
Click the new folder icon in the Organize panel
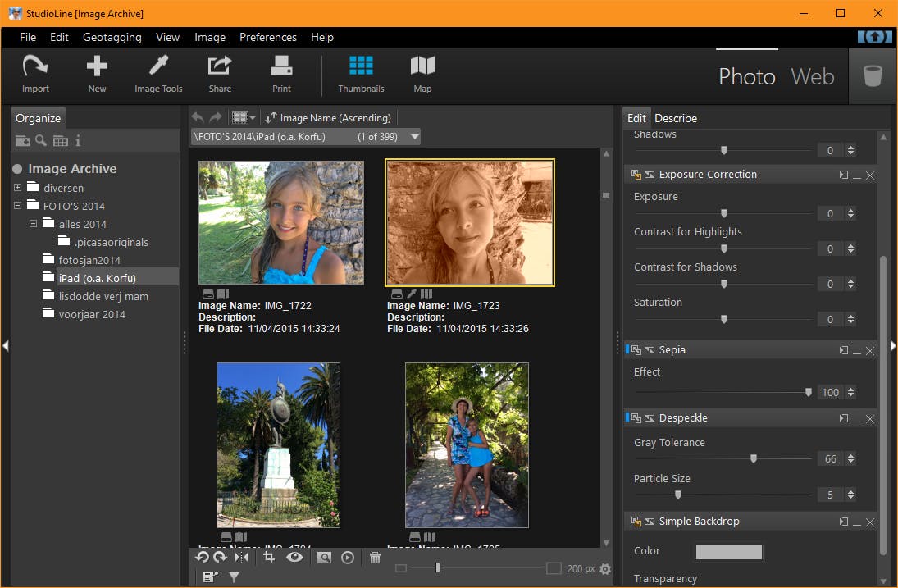[22, 141]
